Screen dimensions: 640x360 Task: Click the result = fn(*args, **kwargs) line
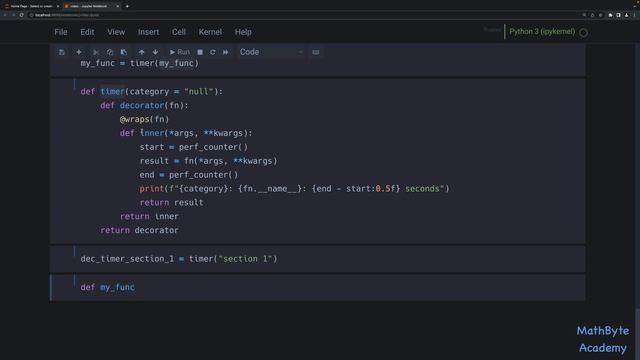[208, 161]
